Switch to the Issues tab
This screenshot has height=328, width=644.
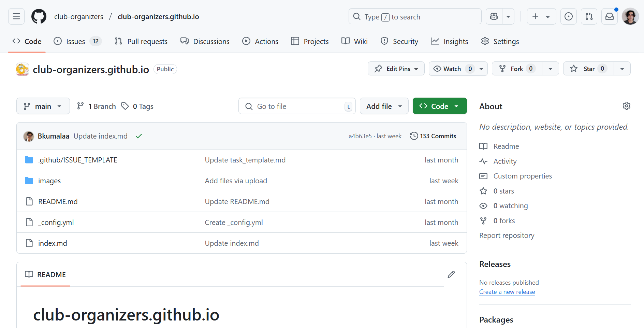[x=75, y=41]
